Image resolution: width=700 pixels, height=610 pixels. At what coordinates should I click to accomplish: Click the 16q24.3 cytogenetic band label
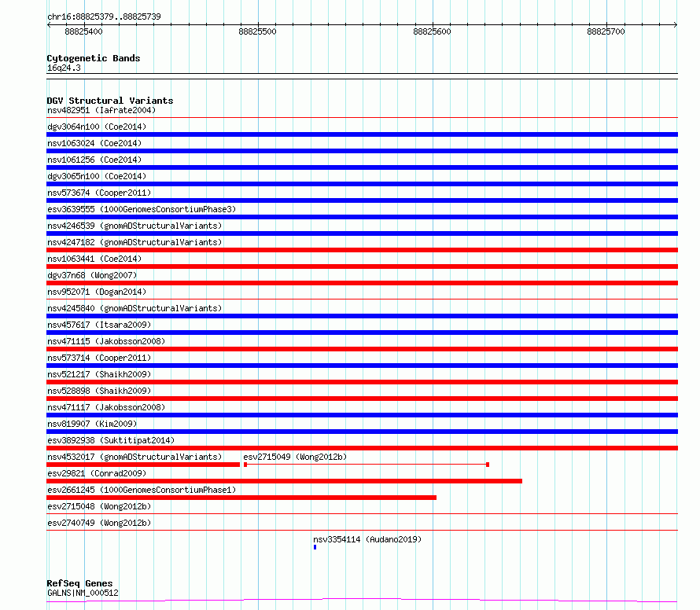64,68
